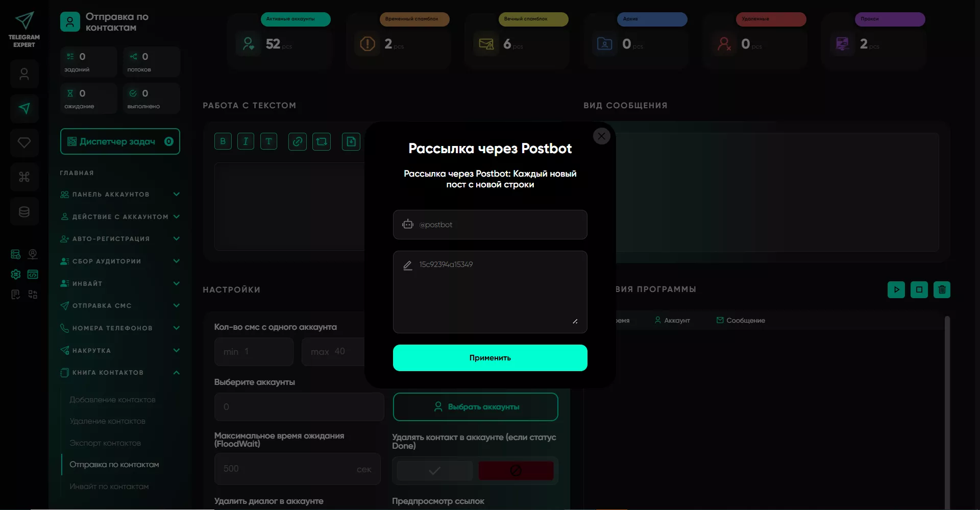The width and height of the screenshot is (980, 510).
Task: Insert a link using the chain icon
Action: click(x=298, y=141)
